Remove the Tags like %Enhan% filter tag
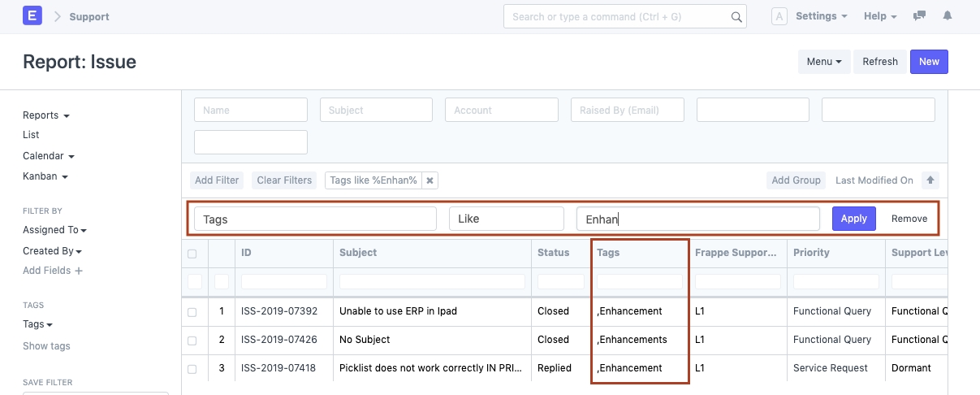Viewport: 980px width, 395px height. pos(430,180)
